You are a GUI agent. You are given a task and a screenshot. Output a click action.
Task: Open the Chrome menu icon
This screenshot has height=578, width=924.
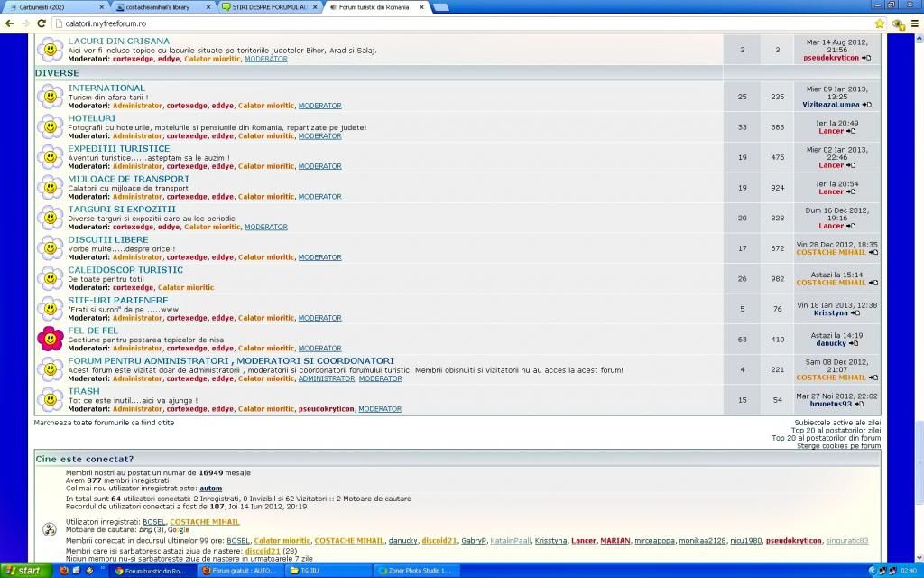pyautogui.click(x=914, y=23)
